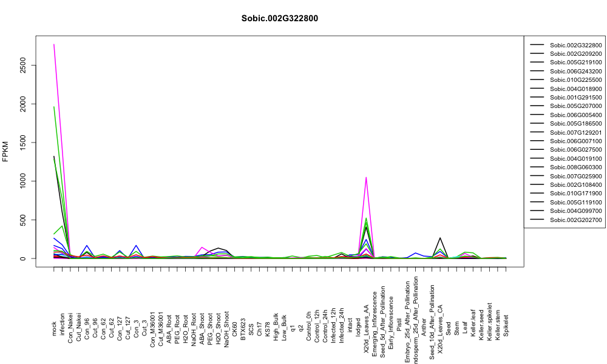
Task: Click the magenta peak at mock
Action: [54, 44]
